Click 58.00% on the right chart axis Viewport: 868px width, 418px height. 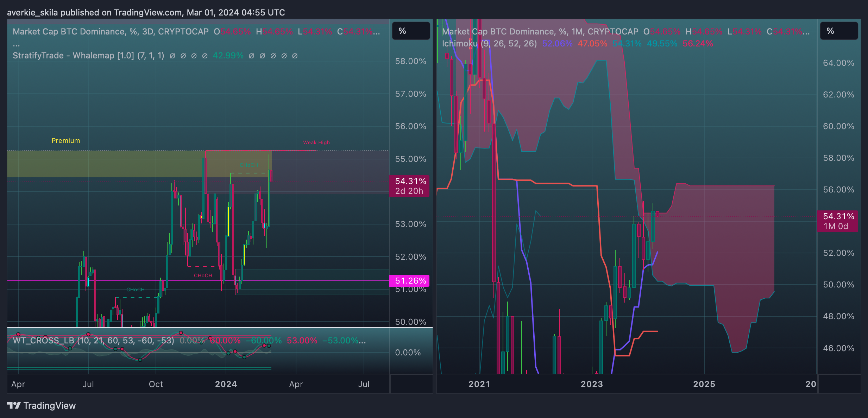tap(838, 158)
